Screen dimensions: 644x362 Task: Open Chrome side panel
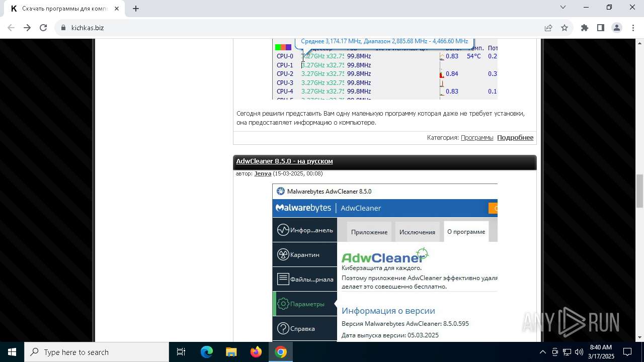coord(601,28)
